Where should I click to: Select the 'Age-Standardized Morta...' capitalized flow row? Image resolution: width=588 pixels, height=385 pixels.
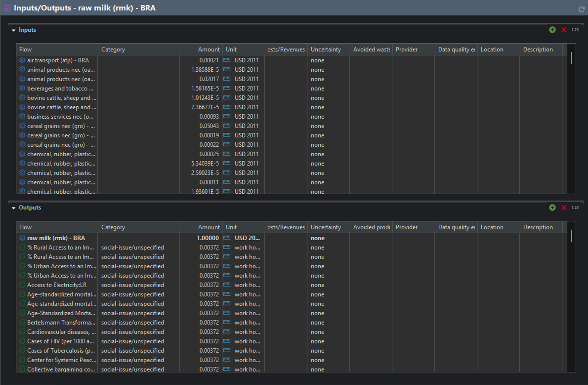61,313
